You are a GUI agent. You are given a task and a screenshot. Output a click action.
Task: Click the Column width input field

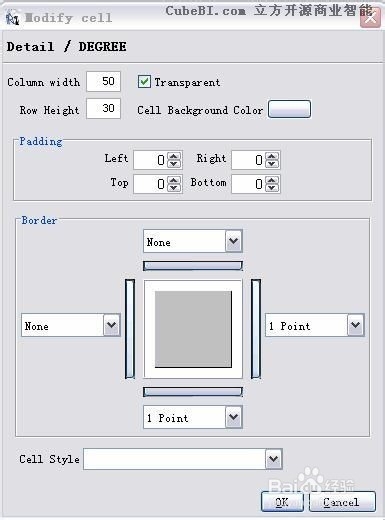tap(103, 81)
